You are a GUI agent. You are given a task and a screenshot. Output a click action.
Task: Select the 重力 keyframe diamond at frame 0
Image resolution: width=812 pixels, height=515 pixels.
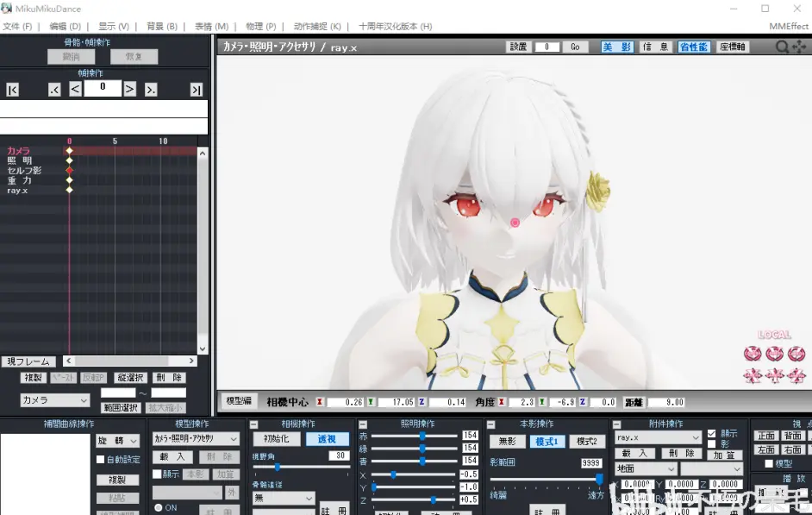(x=70, y=180)
